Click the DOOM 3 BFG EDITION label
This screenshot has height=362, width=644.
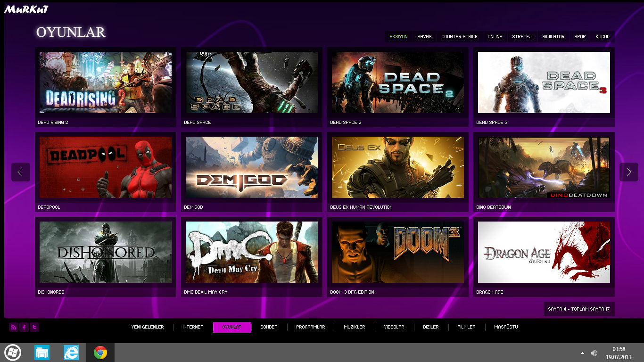[x=352, y=292]
